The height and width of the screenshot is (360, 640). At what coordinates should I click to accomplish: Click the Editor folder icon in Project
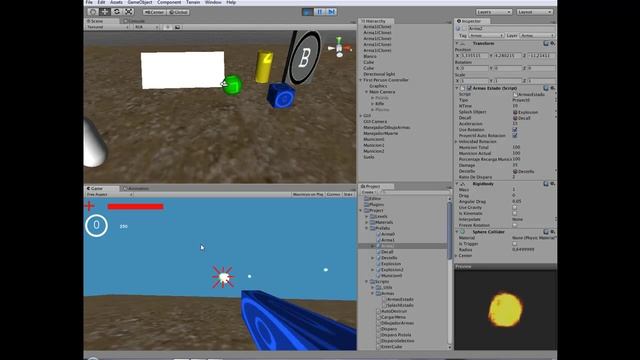[367, 198]
